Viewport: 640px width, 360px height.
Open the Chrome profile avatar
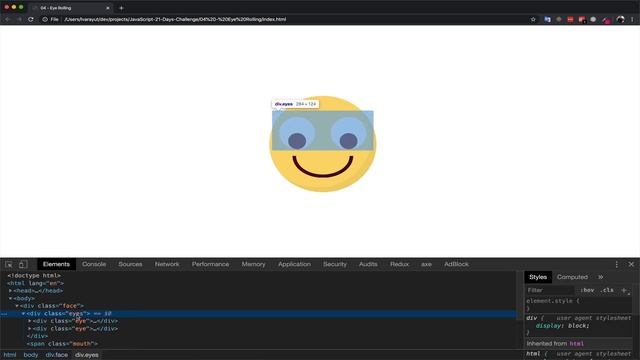tap(620, 19)
